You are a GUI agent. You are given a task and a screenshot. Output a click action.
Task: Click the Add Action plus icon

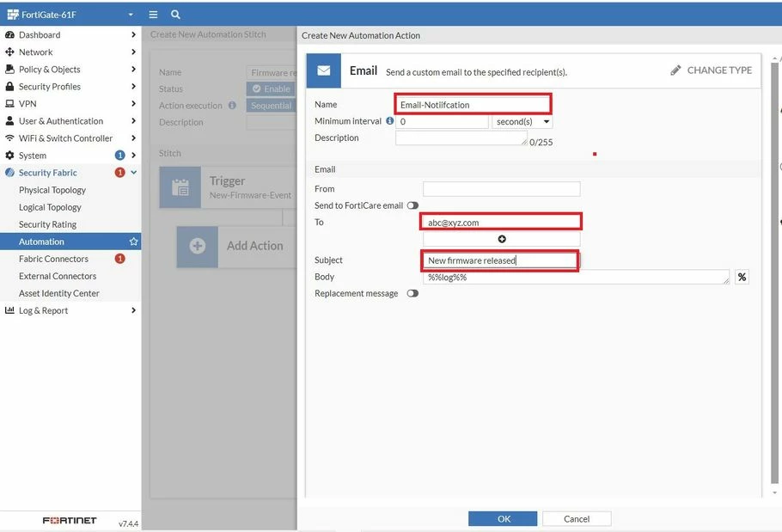tap(198, 246)
